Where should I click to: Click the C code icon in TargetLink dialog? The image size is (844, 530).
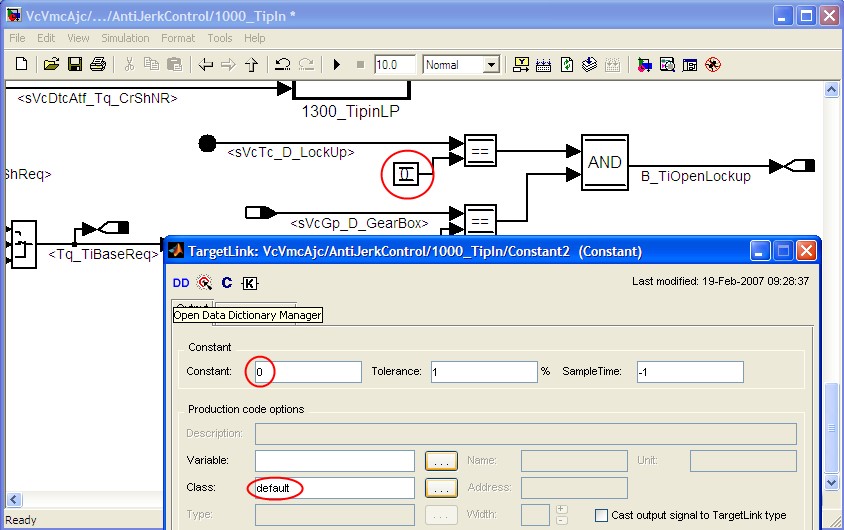pyautogui.click(x=227, y=283)
